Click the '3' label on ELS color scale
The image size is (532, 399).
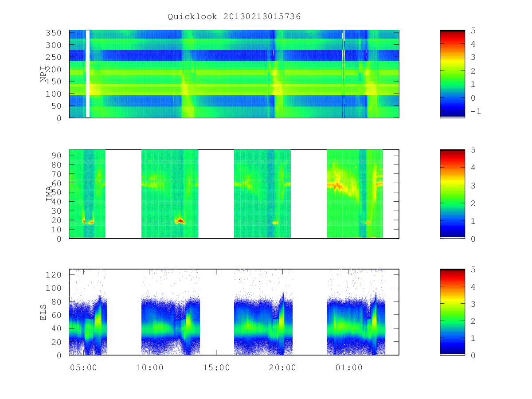[x=473, y=304]
